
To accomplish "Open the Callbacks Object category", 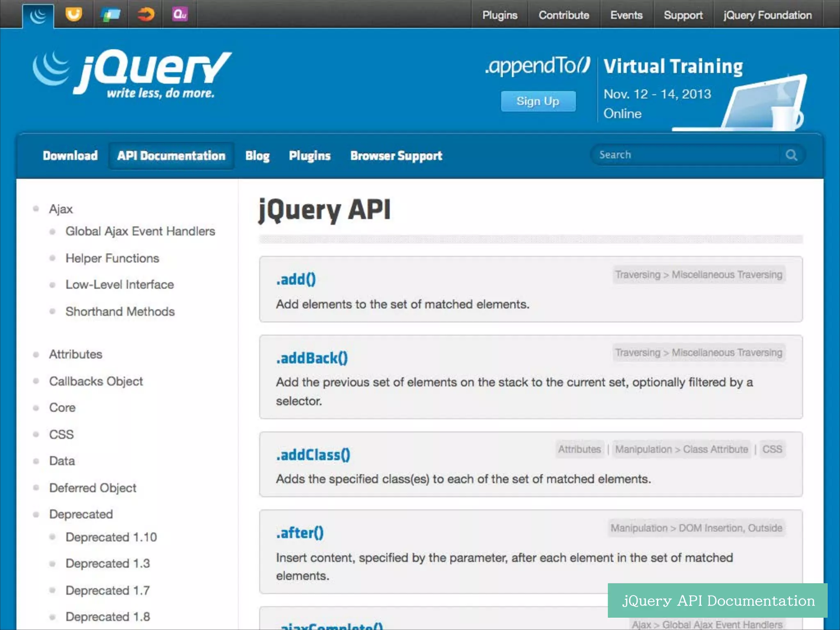I will pyautogui.click(x=96, y=381).
